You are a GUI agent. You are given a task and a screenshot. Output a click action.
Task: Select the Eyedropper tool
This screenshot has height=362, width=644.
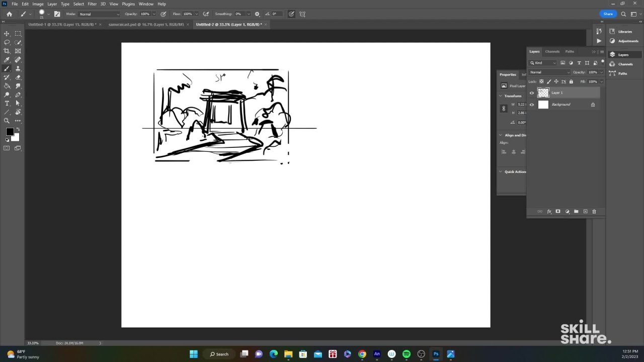pos(7,60)
